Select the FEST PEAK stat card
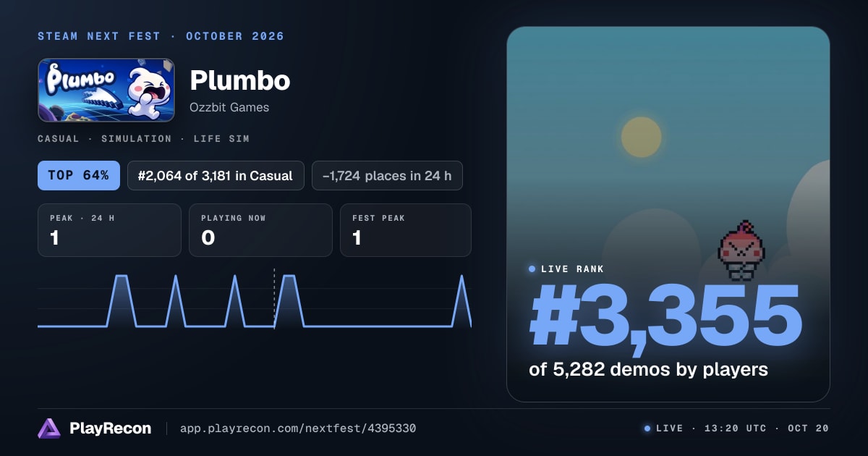The image size is (868, 456). 406,230
